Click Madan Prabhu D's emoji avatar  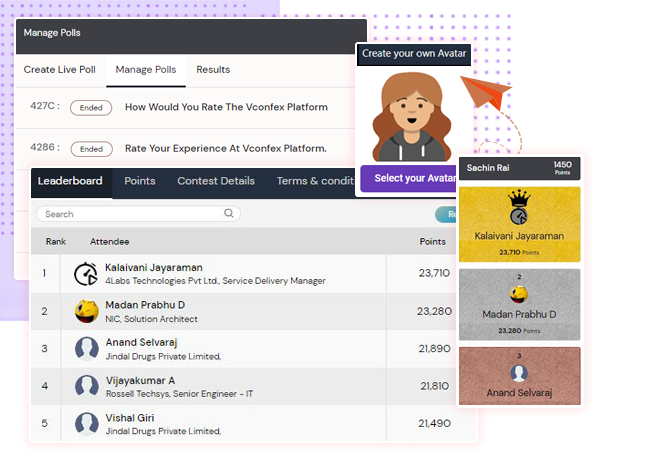86,311
